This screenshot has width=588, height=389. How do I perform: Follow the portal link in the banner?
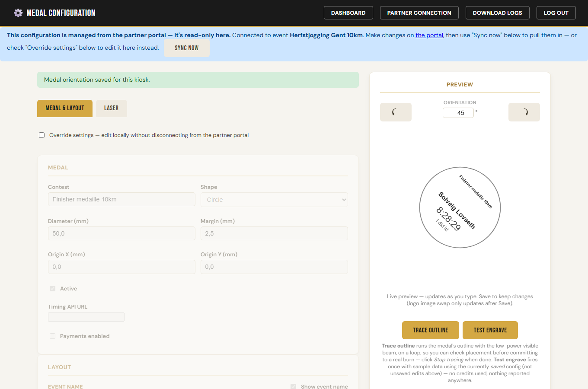(x=429, y=35)
